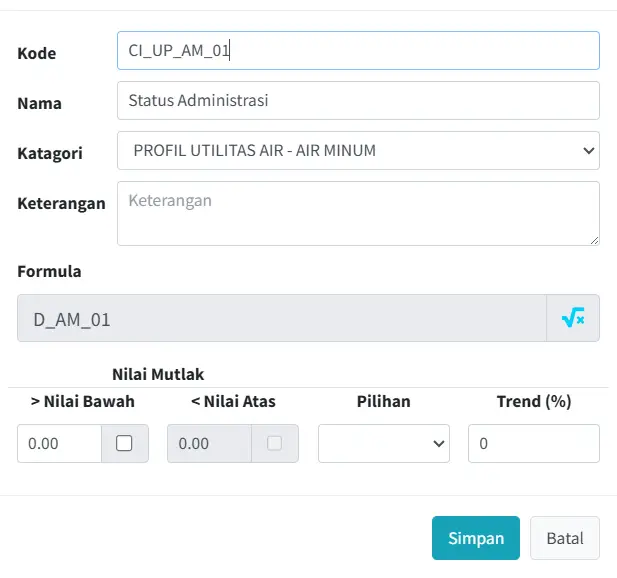
Task: Click the Nilai Atas value input
Action: point(207,443)
